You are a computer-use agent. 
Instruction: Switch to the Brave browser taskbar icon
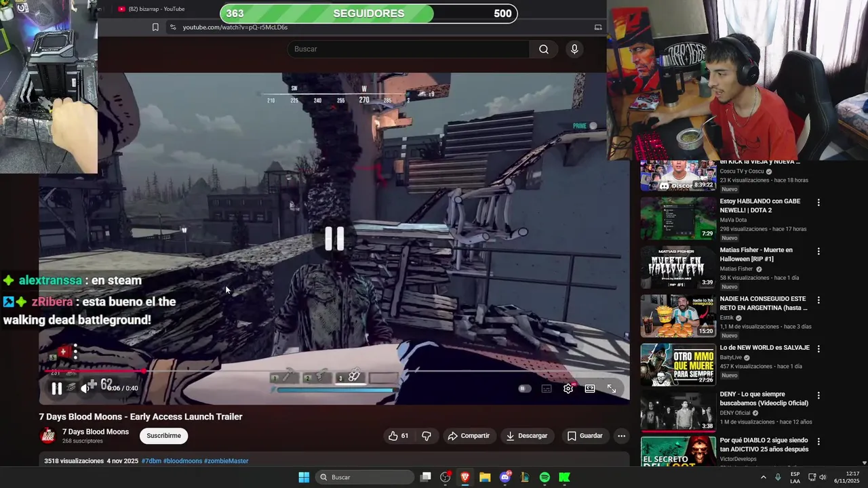pyautogui.click(x=465, y=477)
